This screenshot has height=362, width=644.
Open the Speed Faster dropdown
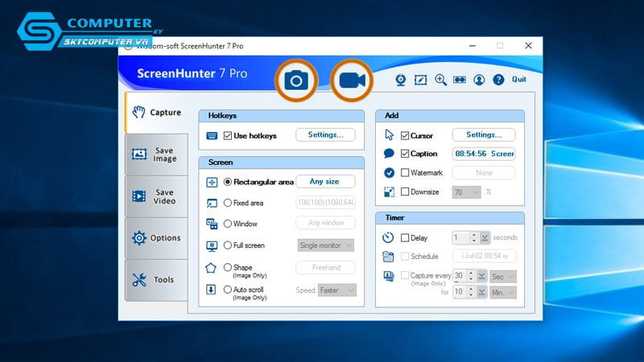point(337,290)
